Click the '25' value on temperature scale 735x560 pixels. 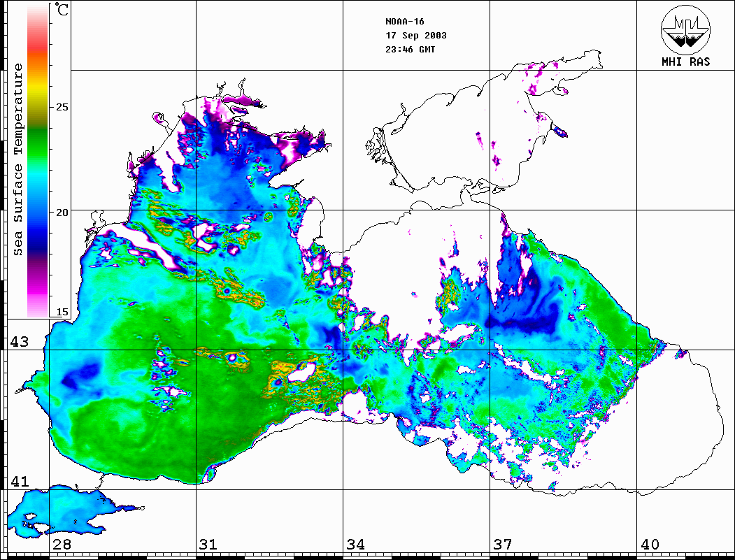(x=62, y=107)
